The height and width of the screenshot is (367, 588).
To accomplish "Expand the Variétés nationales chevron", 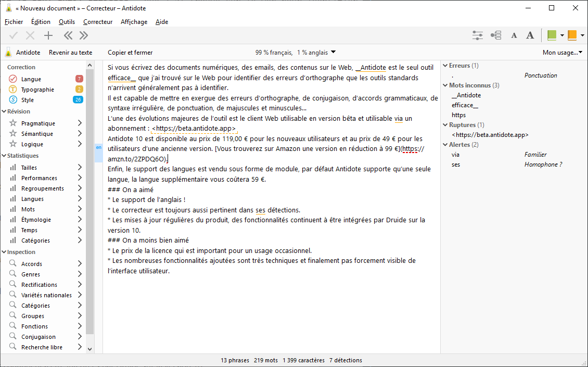I will point(80,295).
